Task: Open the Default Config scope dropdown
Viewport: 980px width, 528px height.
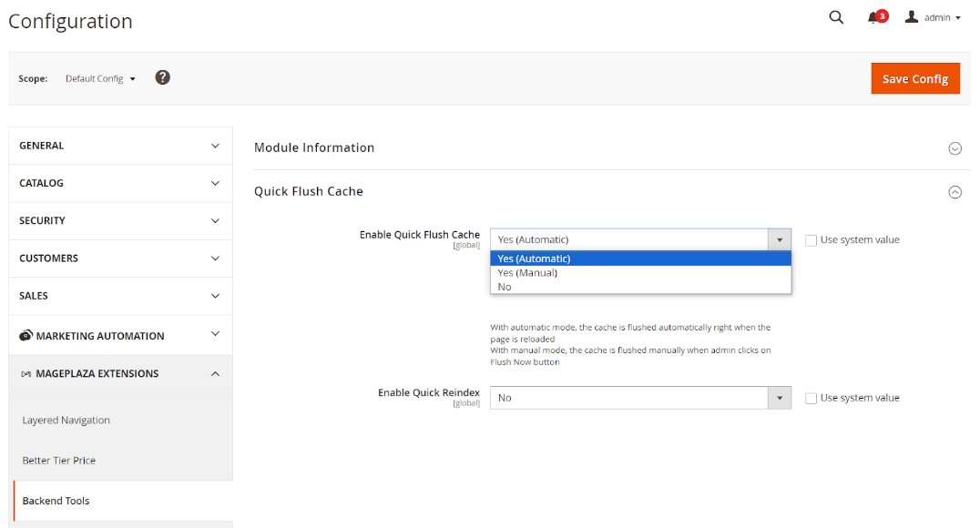Action: (x=100, y=78)
